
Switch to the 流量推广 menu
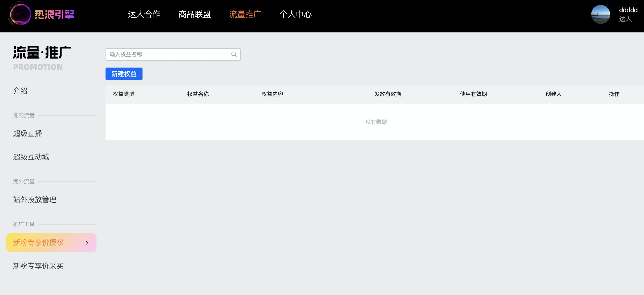pos(245,14)
